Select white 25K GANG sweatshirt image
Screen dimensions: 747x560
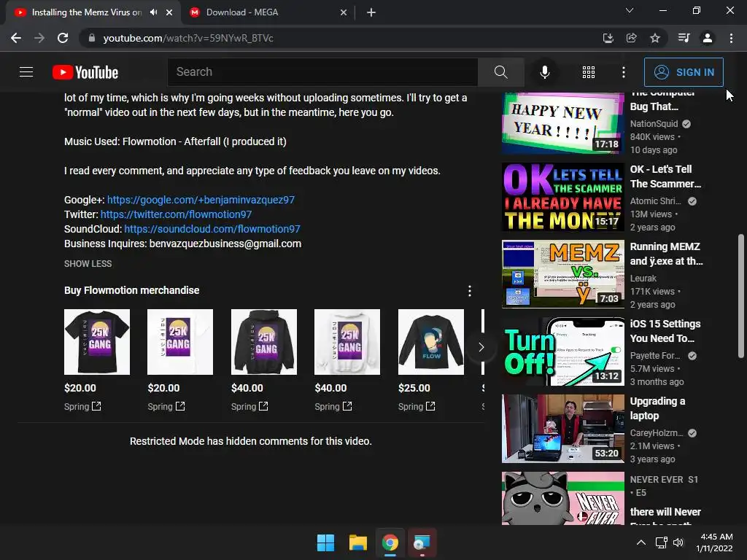pos(347,342)
